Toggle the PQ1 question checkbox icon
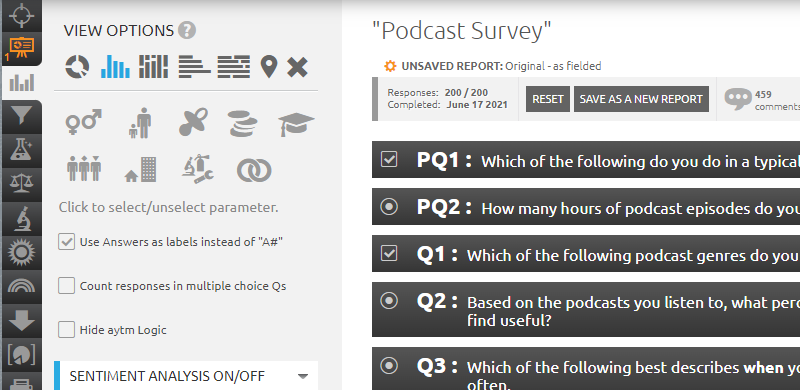 pyautogui.click(x=389, y=159)
